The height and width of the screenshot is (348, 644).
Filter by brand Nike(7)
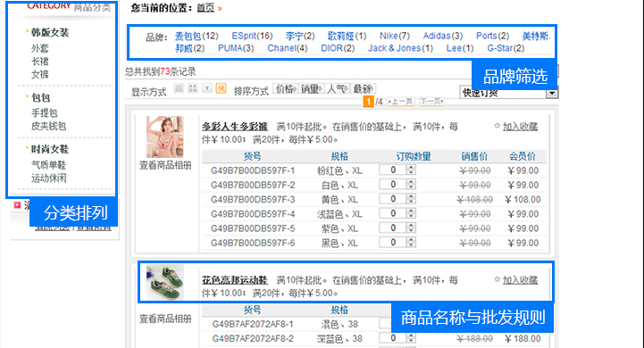pyautogui.click(x=394, y=36)
